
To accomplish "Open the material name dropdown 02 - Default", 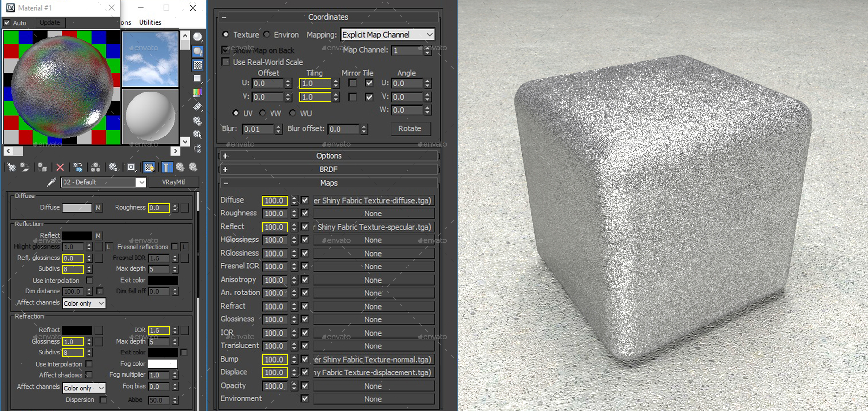I will click(142, 182).
